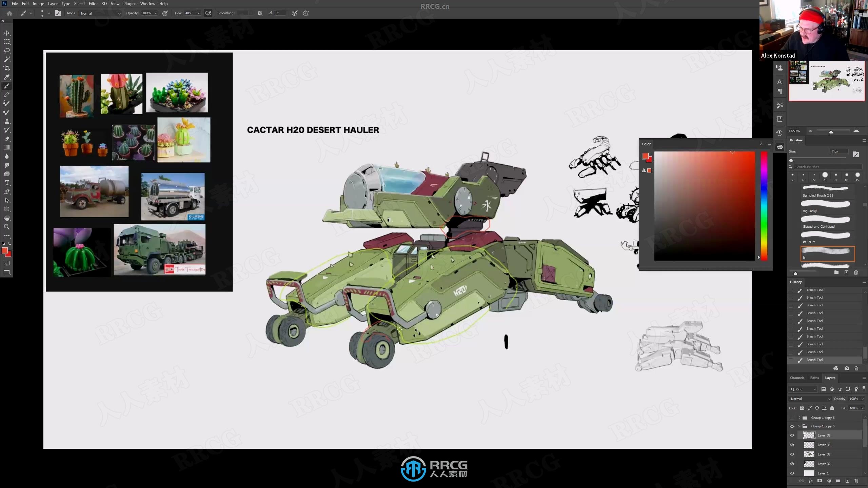Open the brush Opacity dropdown arrow

click(156, 13)
